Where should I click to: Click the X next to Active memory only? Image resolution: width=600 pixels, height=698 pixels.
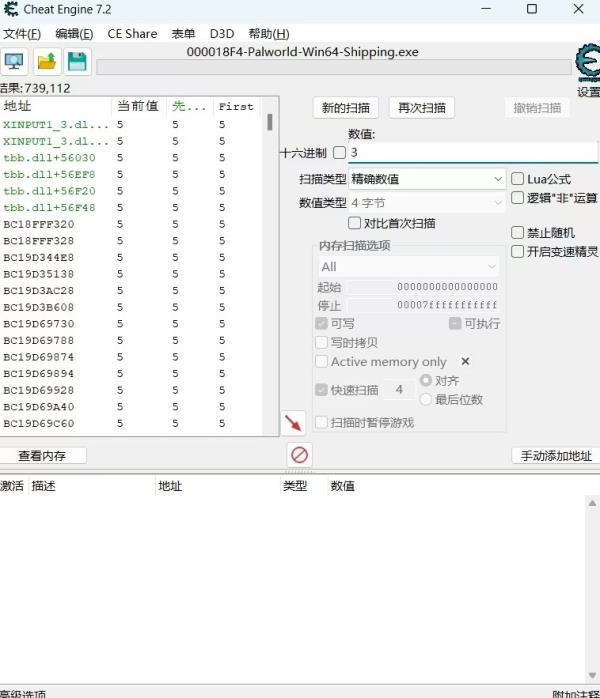[x=465, y=361]
